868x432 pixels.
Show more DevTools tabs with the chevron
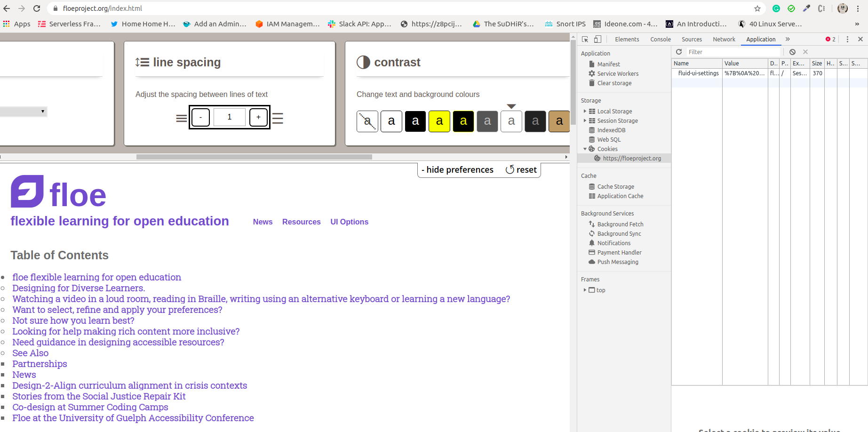[788, 40]
